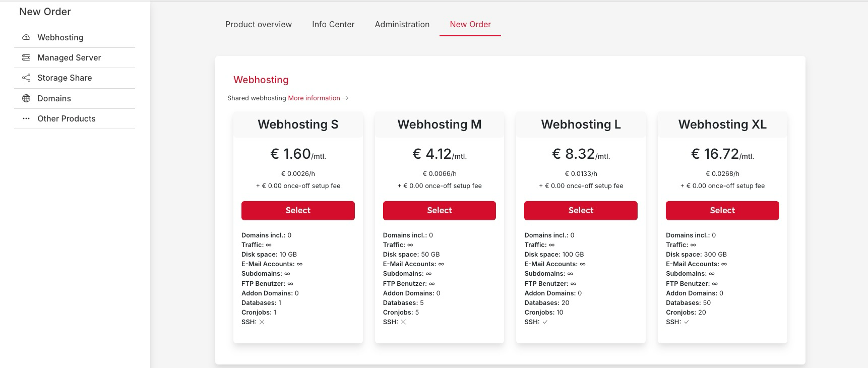This screenshot has height=368, width=868.
Task: Click the Webhosting XL card title
Action: click(x=722, y=125)
